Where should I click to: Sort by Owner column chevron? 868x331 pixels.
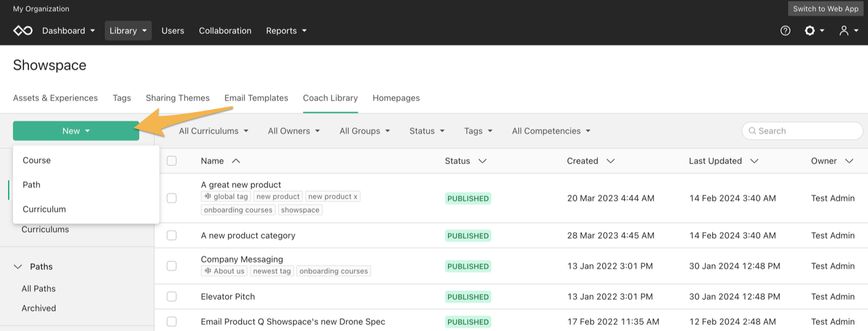pos(849,161)
